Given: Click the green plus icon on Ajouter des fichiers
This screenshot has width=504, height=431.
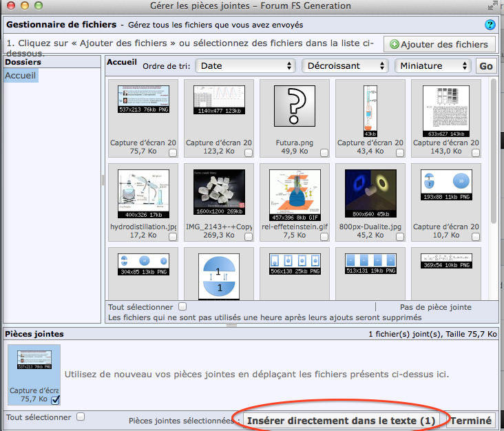Looking at the screenshot, I should coord(395,44).
